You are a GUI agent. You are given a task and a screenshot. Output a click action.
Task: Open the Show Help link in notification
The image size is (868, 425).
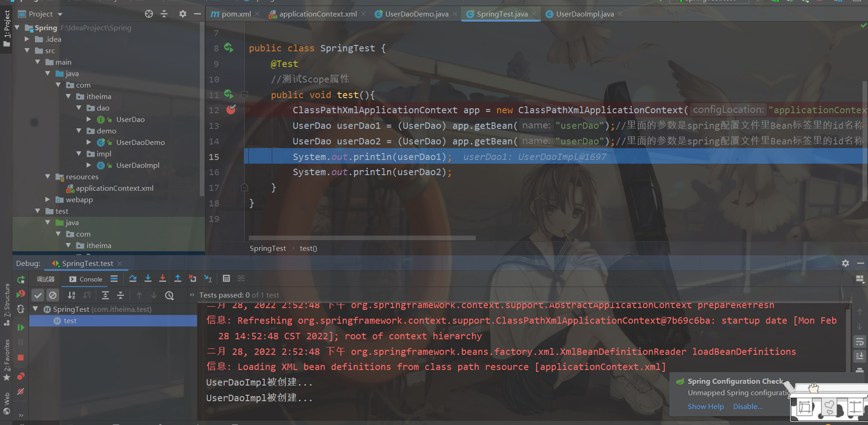point(706,407)
